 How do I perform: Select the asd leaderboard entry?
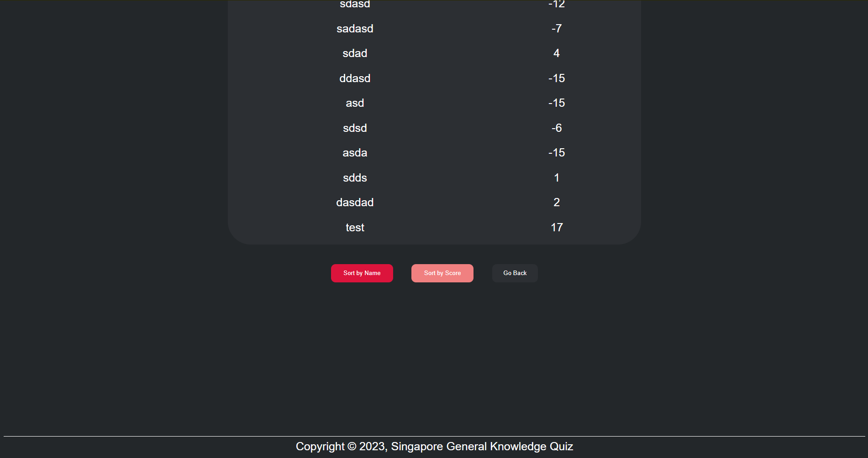[355, 103]
